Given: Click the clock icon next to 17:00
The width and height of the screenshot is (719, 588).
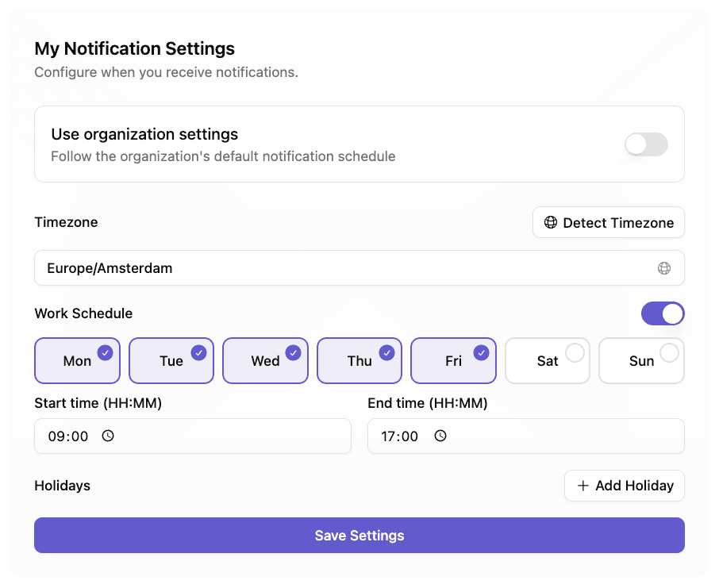Looking at the screenshot, I should [440, 436].
